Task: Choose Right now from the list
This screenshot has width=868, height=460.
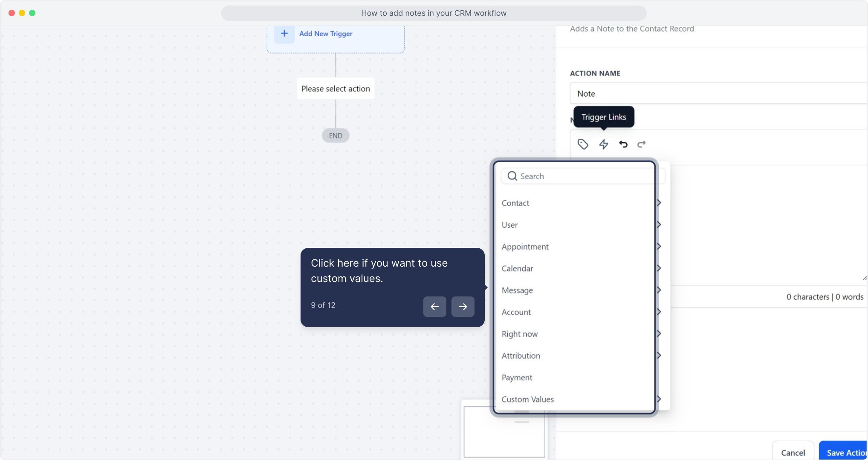Action: [519, 334]
